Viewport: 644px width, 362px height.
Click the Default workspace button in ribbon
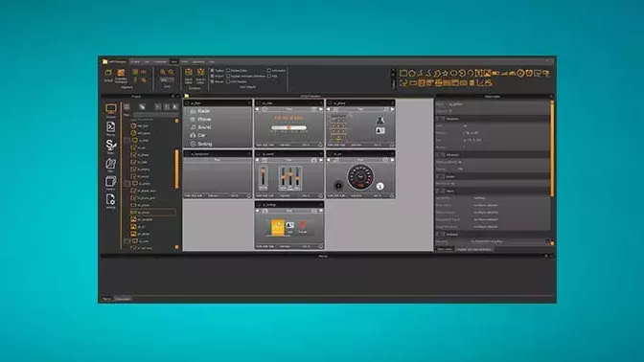coord(108,75)
